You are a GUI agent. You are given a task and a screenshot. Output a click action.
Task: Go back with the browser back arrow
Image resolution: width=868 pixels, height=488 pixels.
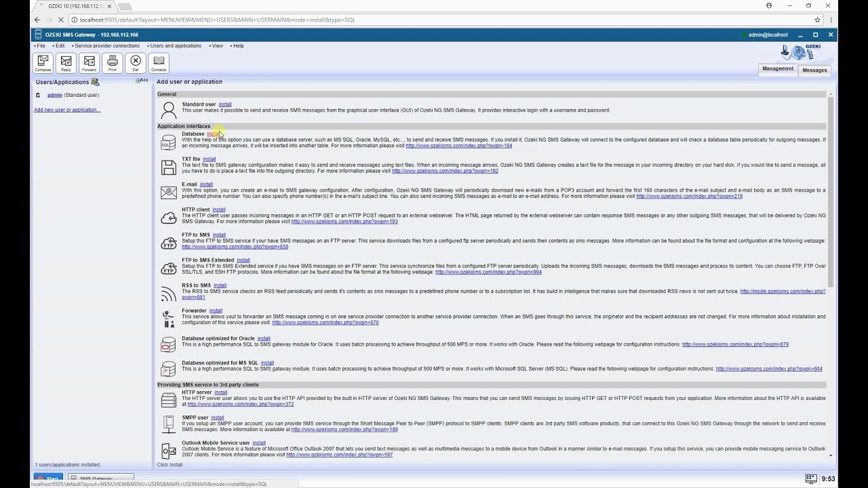pos(38,20)
